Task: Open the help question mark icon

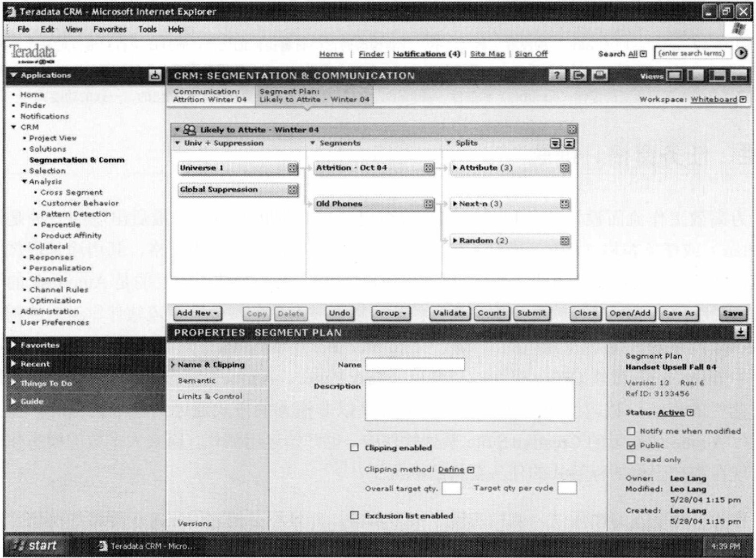Action: click(x=557, y=76)
